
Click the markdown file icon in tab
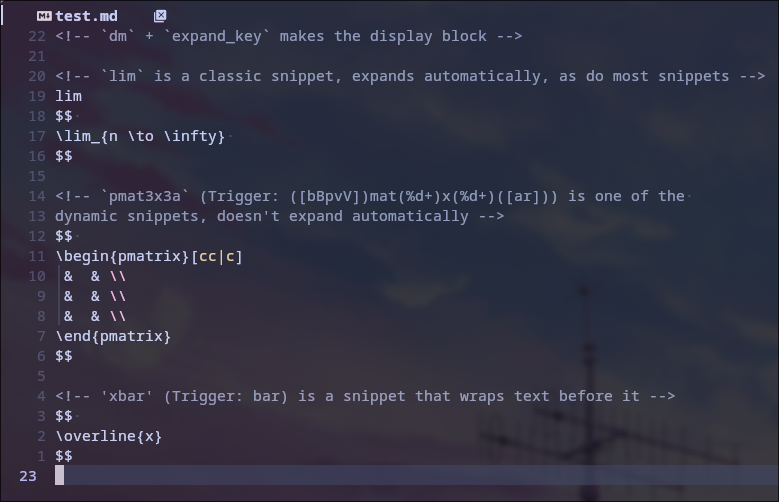point(44,16)
